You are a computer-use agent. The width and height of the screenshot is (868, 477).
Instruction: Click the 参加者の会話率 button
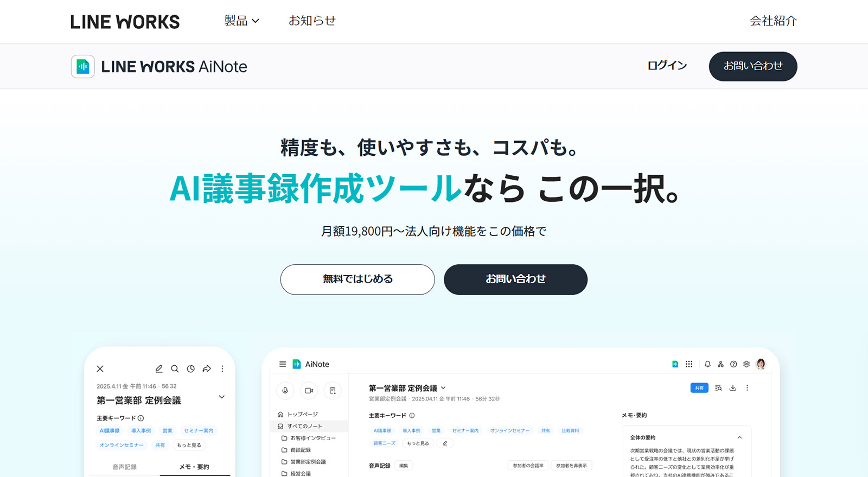pyautogui.click(x=528, y=466)
